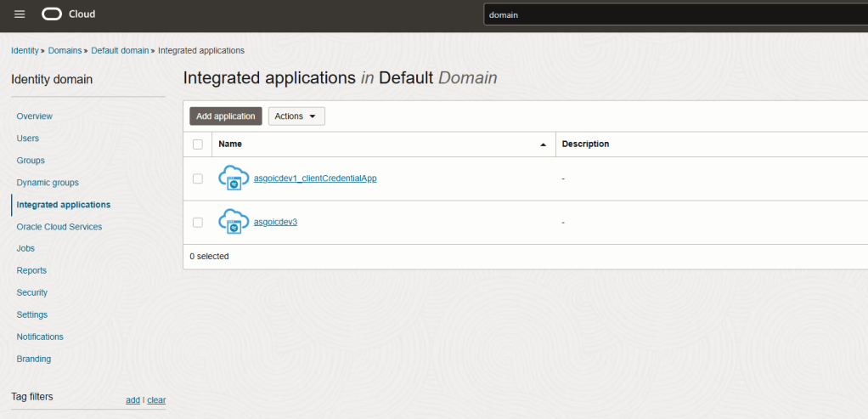This screenshot has height=419, width=868.
Task: Check the asgoicdev1_clientCredentialApp row checkbox
Action: (x=198, y=178)
